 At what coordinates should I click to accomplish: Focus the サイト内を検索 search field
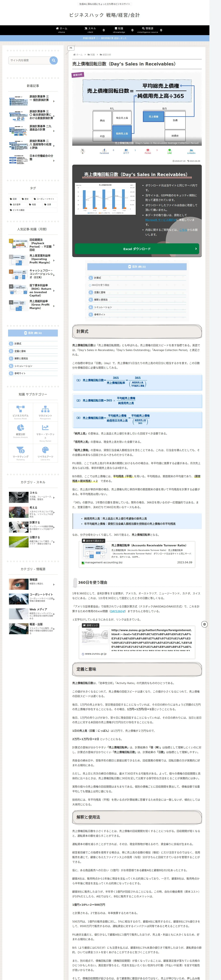pos(29,60)
